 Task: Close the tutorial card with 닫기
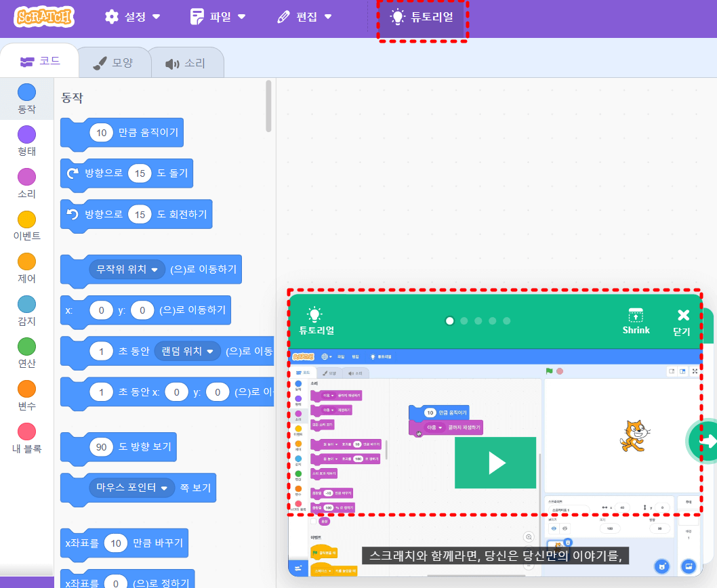(x=682, y=322)
